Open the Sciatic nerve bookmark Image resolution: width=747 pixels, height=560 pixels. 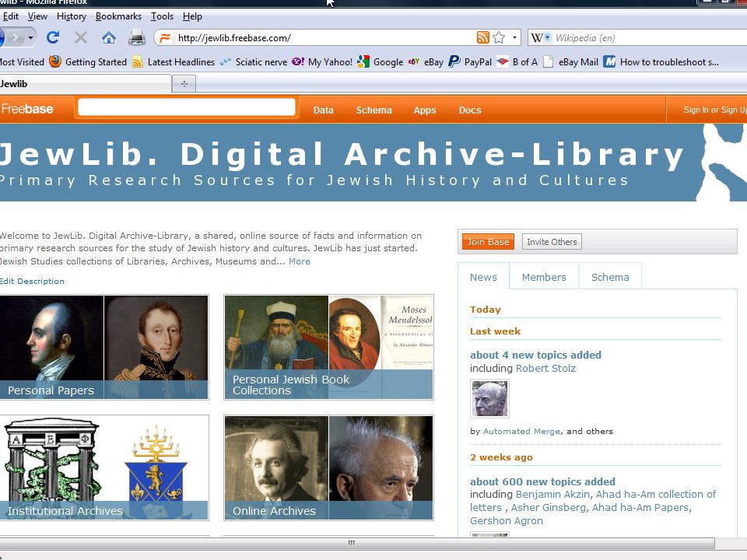254,62
